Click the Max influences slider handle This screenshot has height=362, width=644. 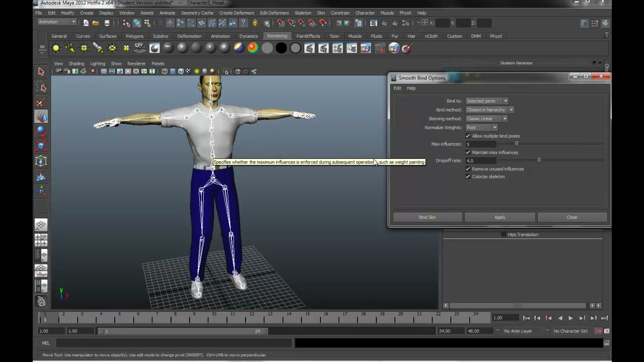click(517, 144)
